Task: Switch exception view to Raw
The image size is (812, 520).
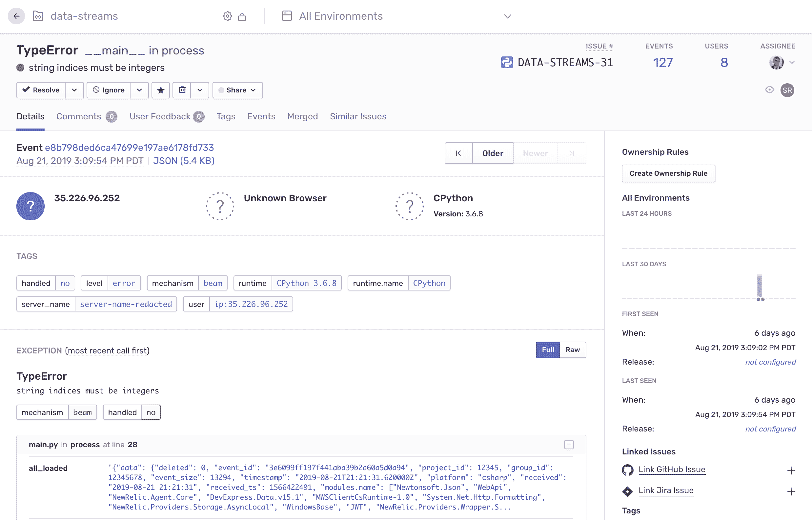Action: 573,350
